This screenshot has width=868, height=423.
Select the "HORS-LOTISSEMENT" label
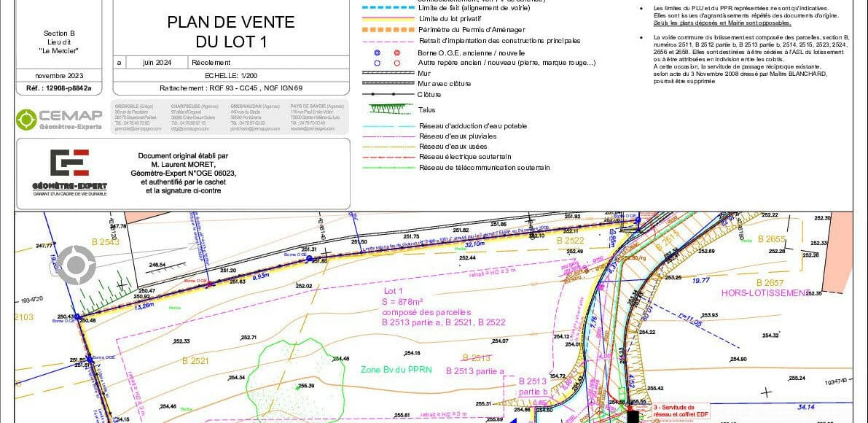point(765,293)
